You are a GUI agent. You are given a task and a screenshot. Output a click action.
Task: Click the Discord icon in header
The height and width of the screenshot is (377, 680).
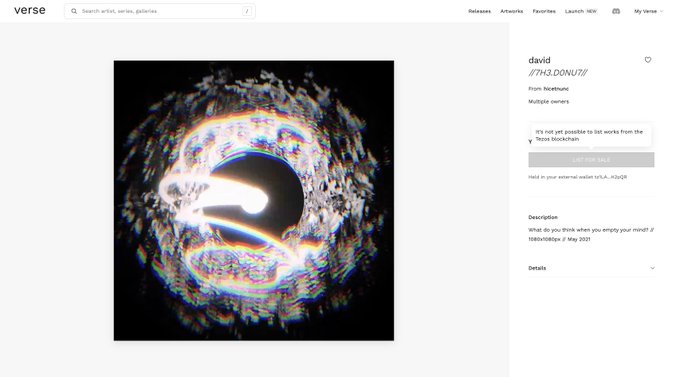coord(616,11)
